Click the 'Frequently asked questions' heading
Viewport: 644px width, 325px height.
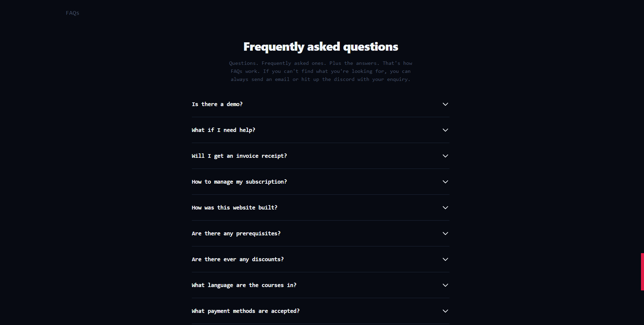(x=321, y=47)
